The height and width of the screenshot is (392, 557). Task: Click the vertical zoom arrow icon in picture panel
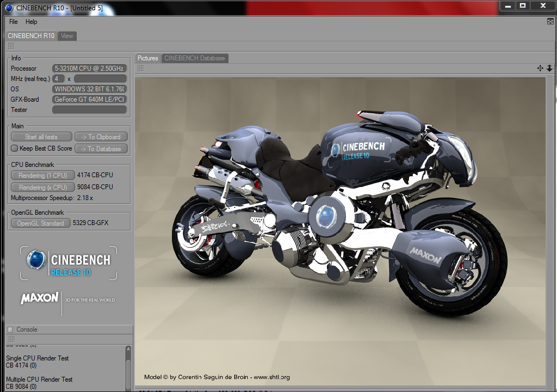tap(549, 68)
